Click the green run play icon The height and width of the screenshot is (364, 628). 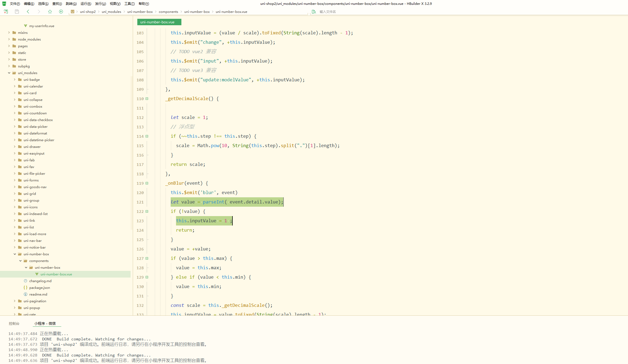[61, 12]
